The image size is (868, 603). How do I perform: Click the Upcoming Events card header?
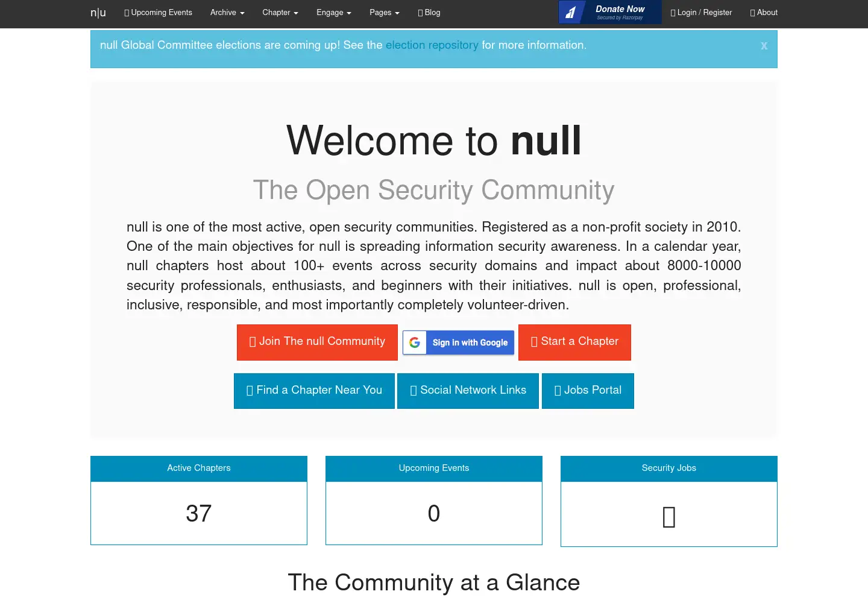pyautogui.click(x=434, y=469)
